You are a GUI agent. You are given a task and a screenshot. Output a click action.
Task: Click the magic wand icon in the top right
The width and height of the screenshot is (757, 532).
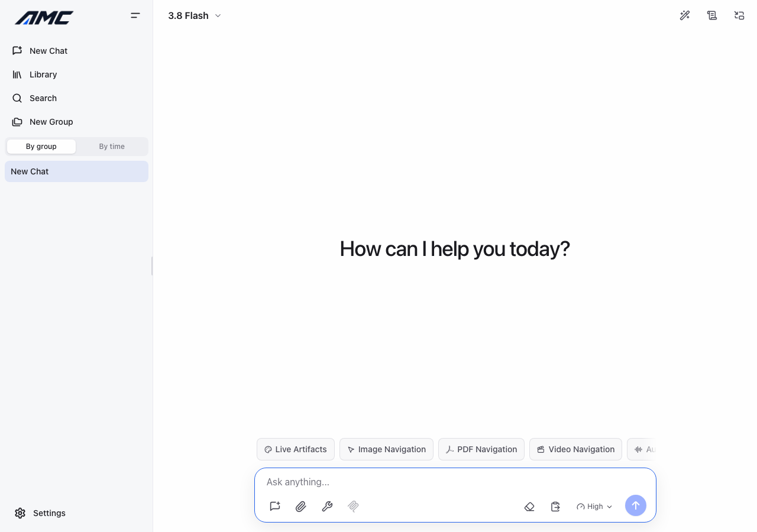point(685,15)
